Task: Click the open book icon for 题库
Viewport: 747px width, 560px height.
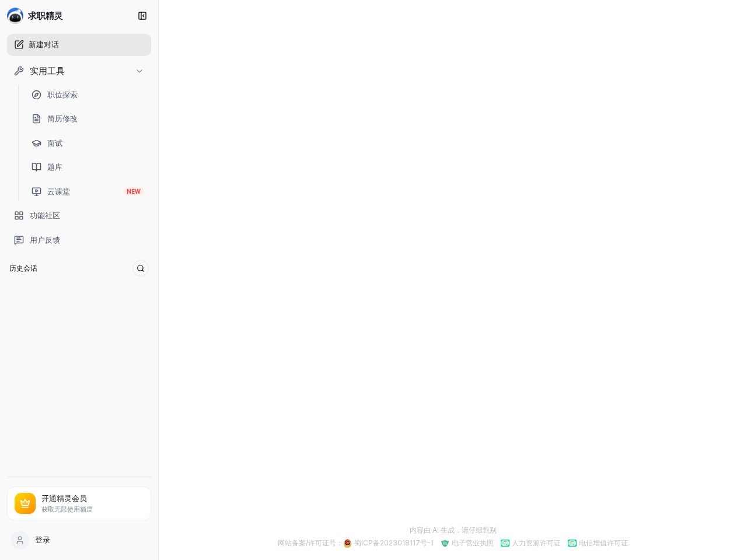Action: click(36, 167)
